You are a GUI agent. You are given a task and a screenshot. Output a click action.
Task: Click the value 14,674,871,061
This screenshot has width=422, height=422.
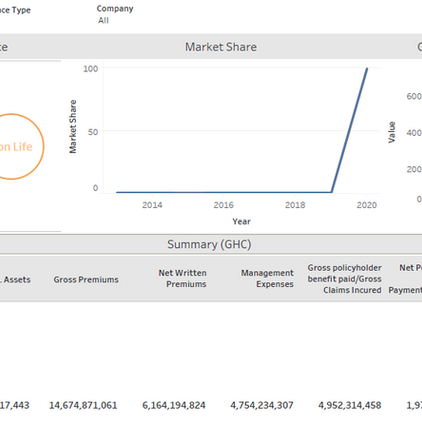tap(83, 405)
